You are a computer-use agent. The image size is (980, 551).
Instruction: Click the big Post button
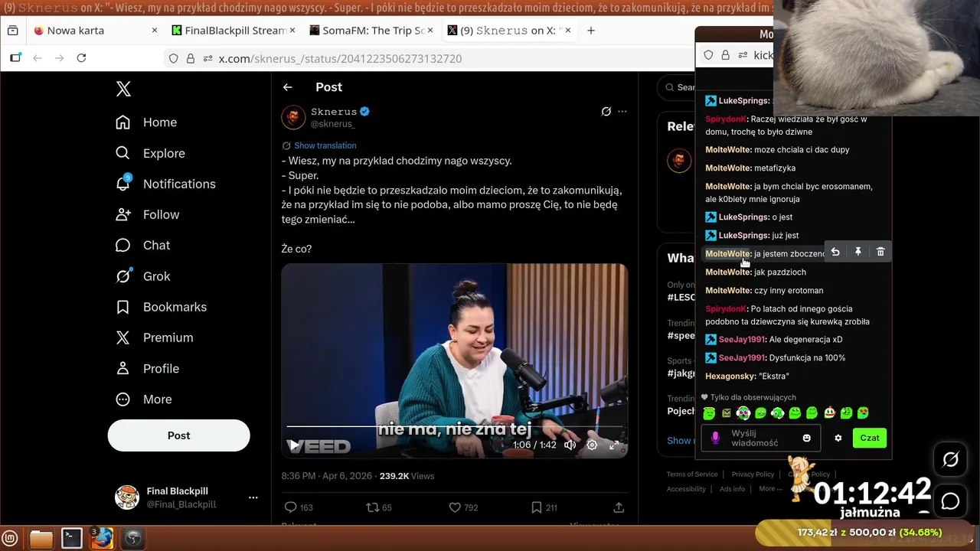coord(178,435)
